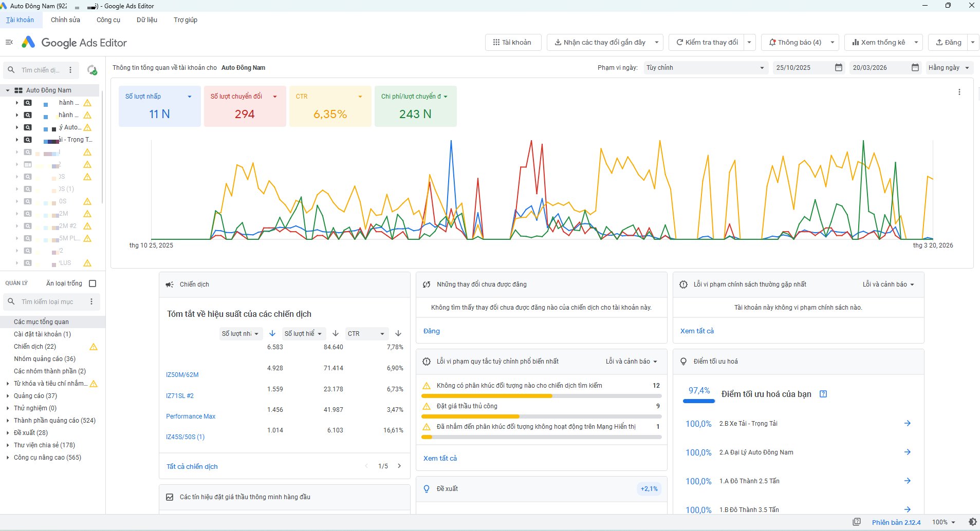Viewport: 980px width, 531px height.
Task: Open Performance Max campaign link
Action: click(x=191, y=416)
